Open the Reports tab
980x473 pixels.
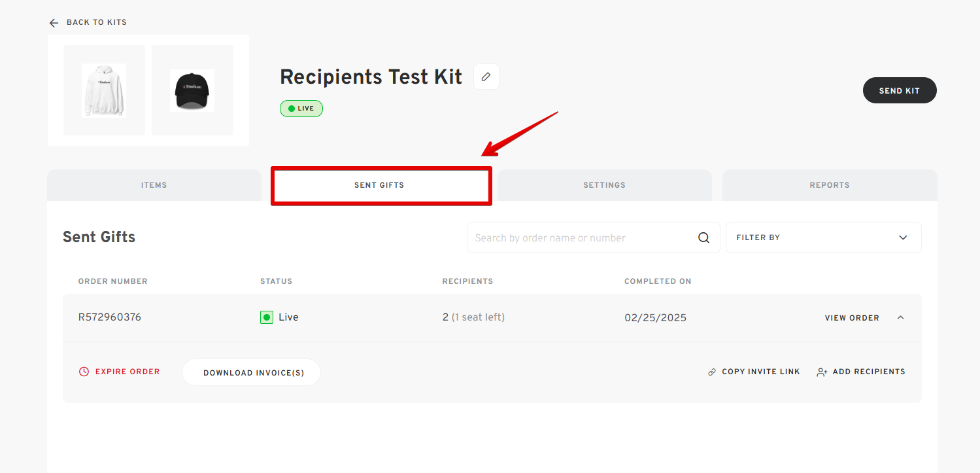(830, 185)
